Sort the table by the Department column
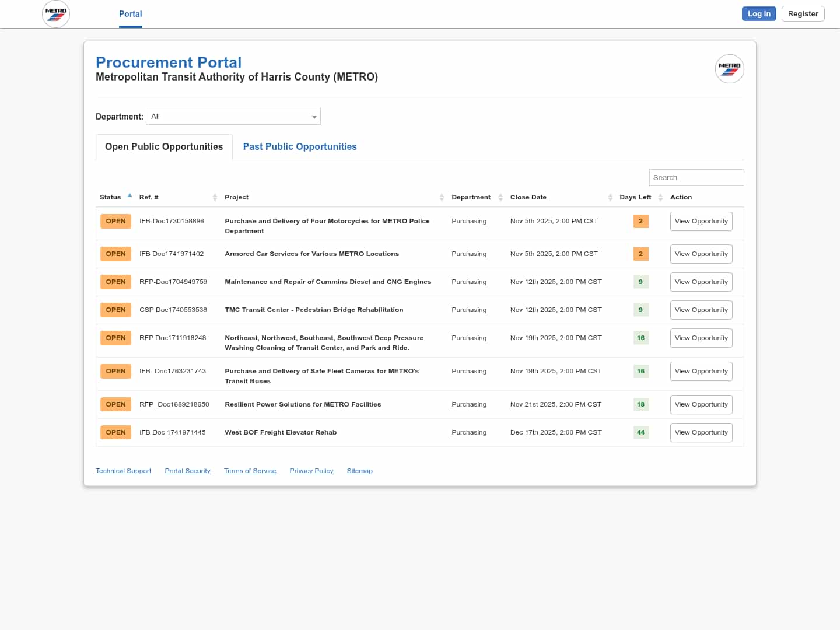840x630 pixels. 471,197
